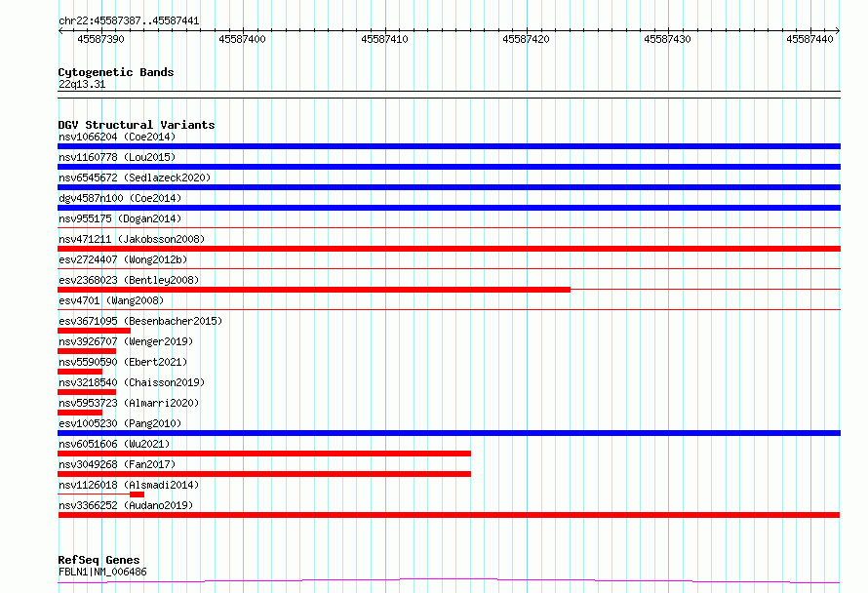Click the nsv5590590 (Ebert2021) short red bar
Screen dimensions: 868x593
[80, 372]
